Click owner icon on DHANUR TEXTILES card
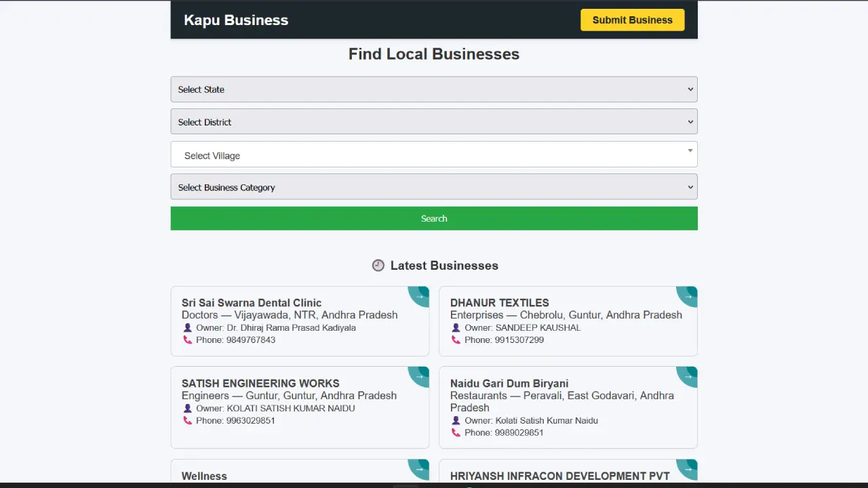The width and height of the screenshot is (868, 488). pos(456,327)
